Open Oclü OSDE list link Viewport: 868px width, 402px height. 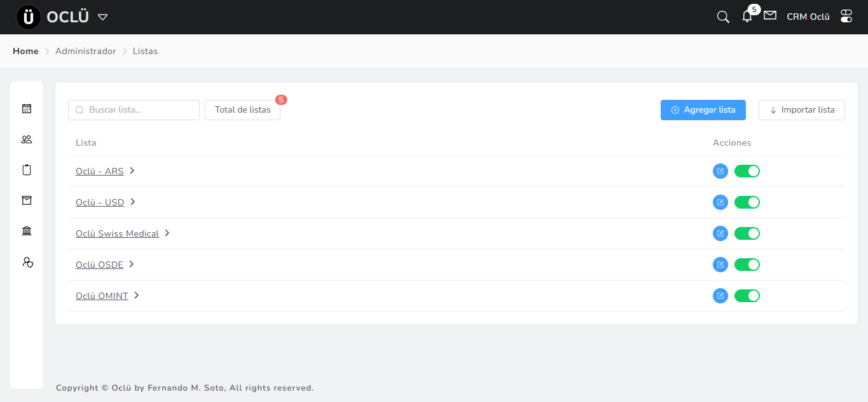pyautogui.click(x=99, y=265)
